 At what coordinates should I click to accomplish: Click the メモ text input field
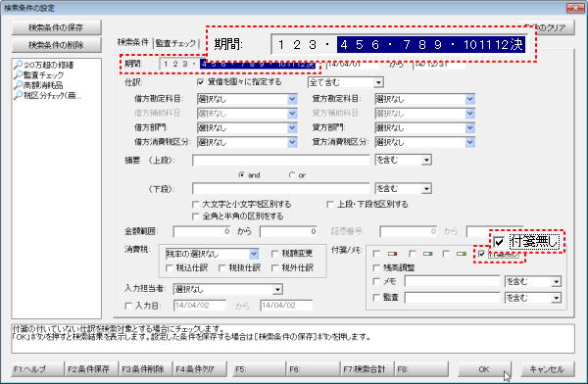pyautogui.click(x=452, y=281)
